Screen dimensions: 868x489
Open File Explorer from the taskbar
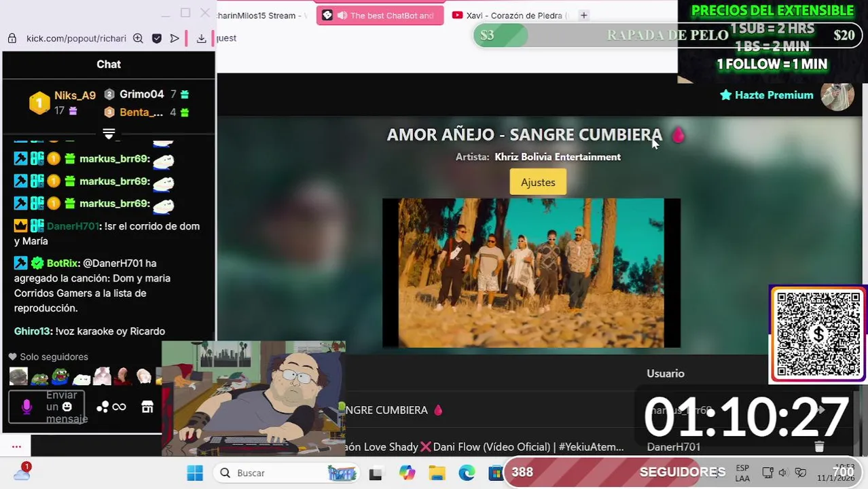point(437,473)
